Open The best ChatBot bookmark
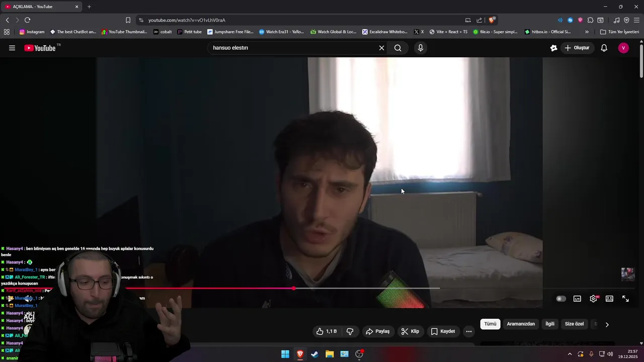 (x=73, y=32)
